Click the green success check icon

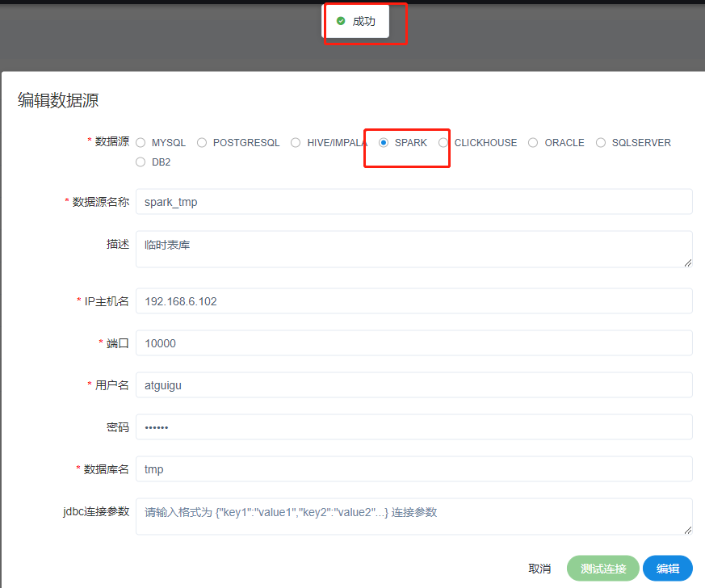pos(341,21)
